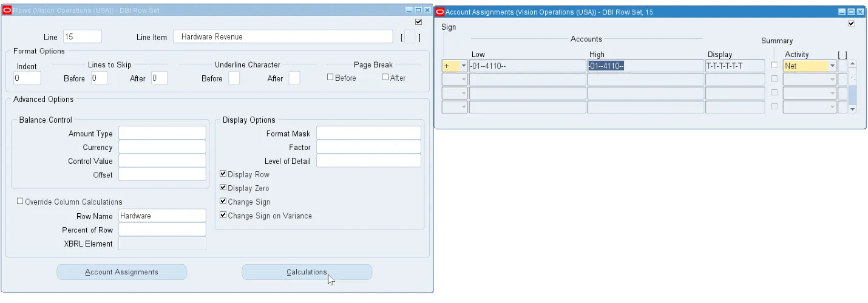
Task: Click the Calculations button
Action: click(x=307, y=272)
